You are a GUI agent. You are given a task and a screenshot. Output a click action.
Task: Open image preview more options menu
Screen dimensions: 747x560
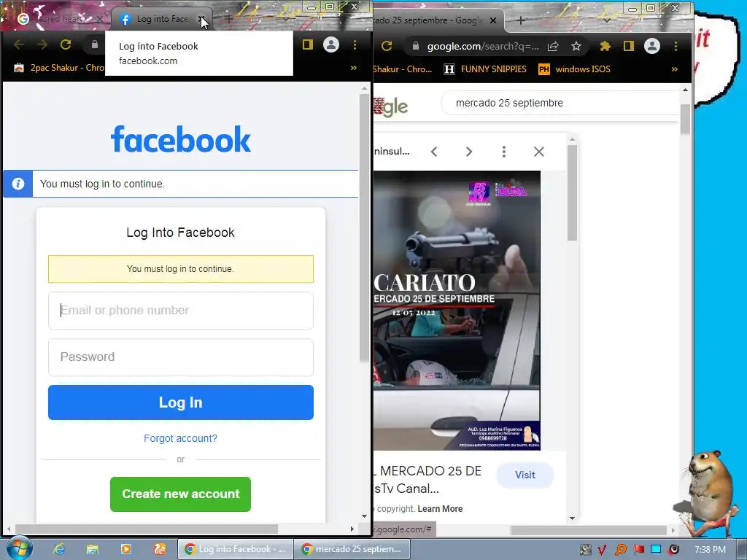[504, 152]
